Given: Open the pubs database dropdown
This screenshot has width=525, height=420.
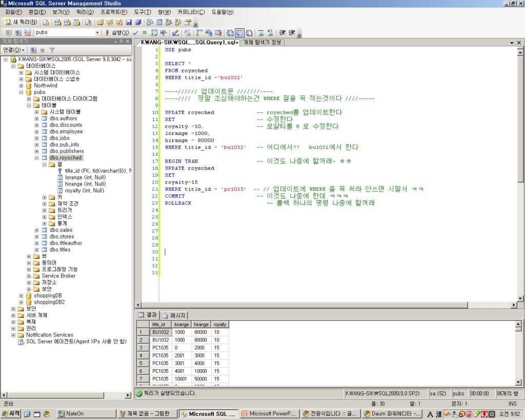Looking at the screenshot, I should click(97, 32).
